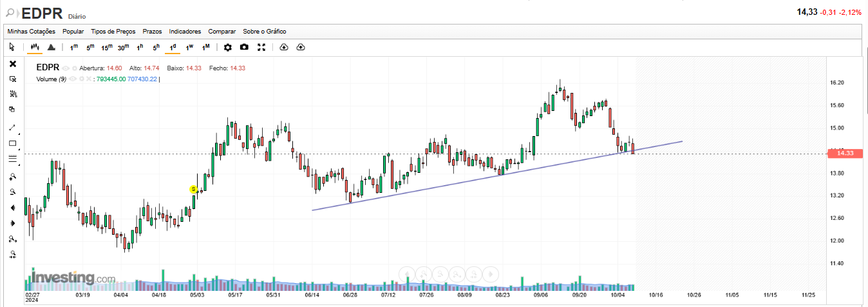868x307 pixels.
Task: Open the Tipos de Preços dropdown
Action: click(113, 32)
